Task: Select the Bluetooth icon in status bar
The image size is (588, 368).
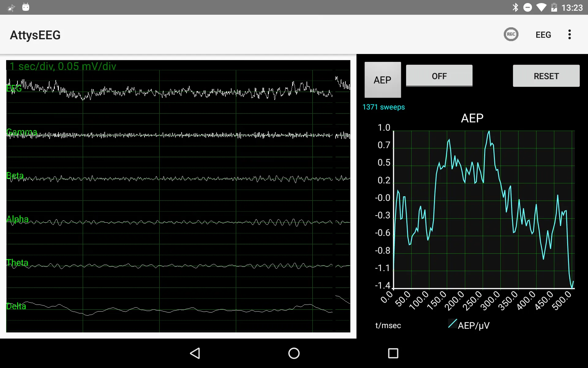Action: (x=515, y=7)
